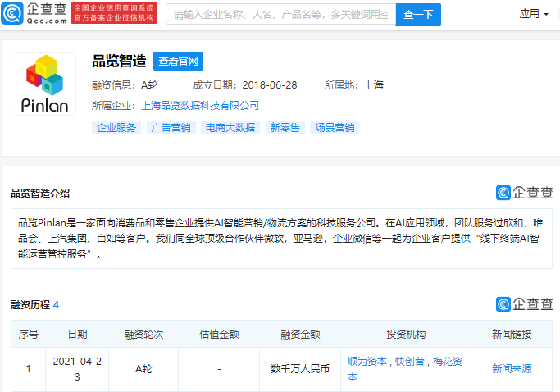Select the 企业服务 tag

coord(116,128)
